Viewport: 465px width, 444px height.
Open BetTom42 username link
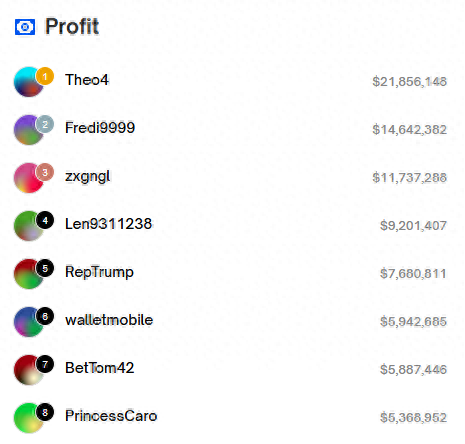99,368
